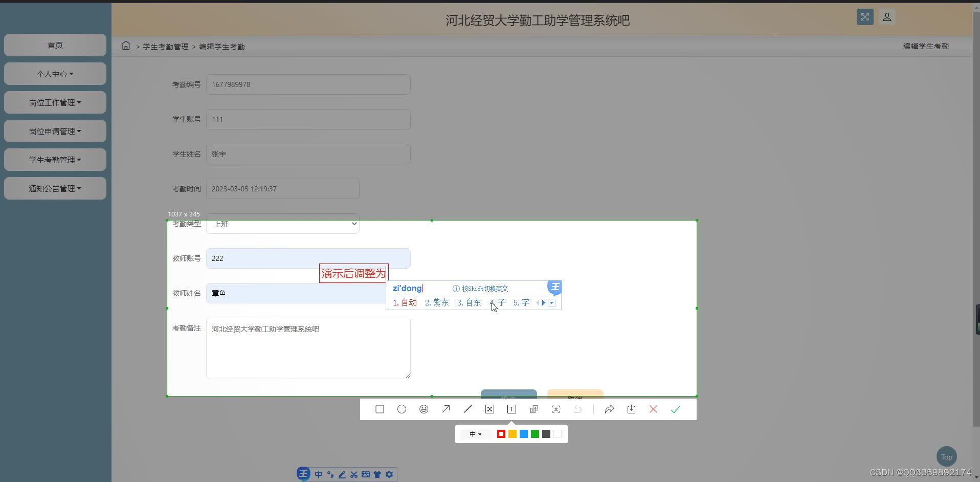The image size is (980, 482).
Task: Toggle Chinese/English input mode on IME bar
Action: 319,474
